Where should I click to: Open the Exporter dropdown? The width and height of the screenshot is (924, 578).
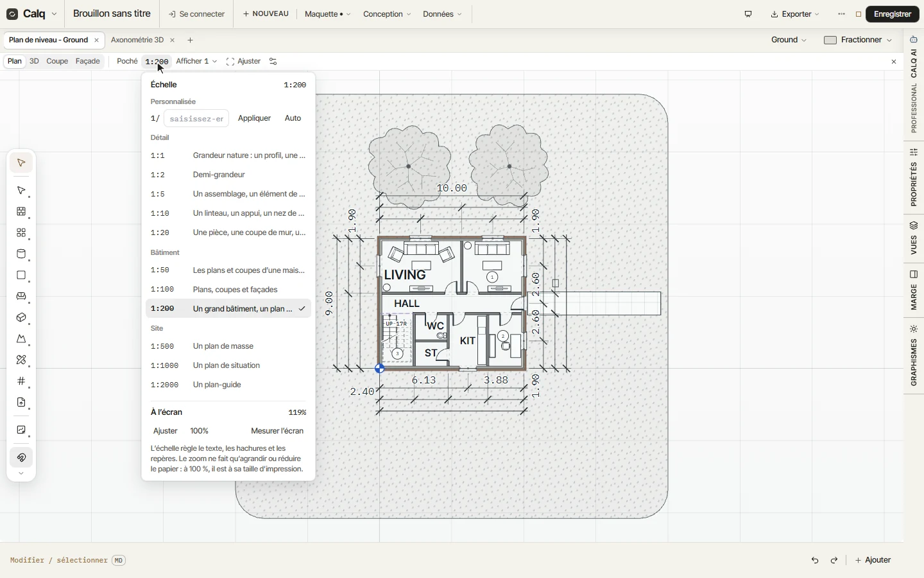pyautogui.click(x=796, y=14)
